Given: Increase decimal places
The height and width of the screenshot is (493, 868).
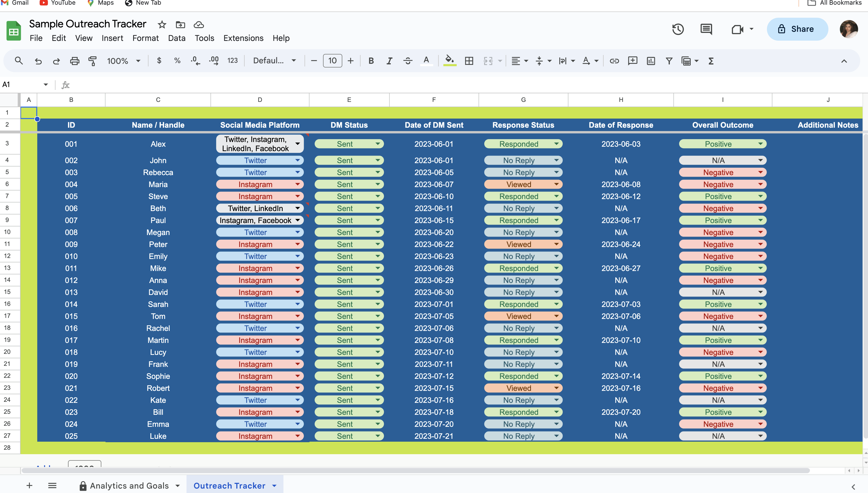Looking at the screenshot, I should point(214,61).
